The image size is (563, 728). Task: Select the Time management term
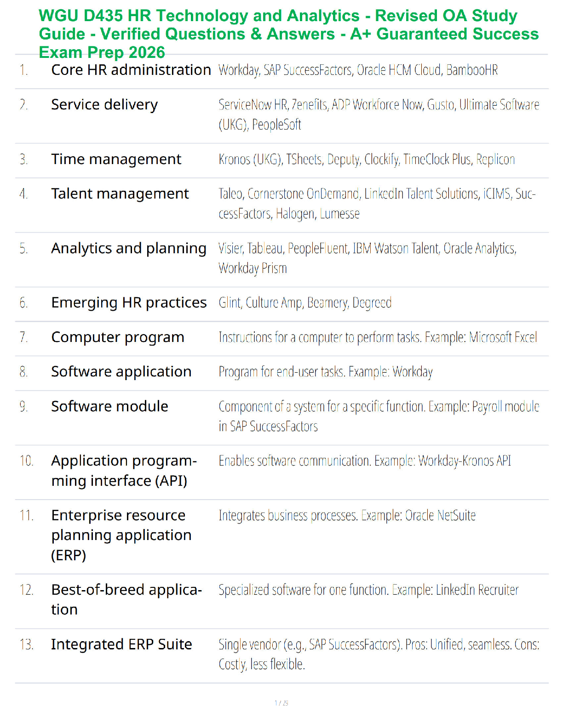(116, 159)
